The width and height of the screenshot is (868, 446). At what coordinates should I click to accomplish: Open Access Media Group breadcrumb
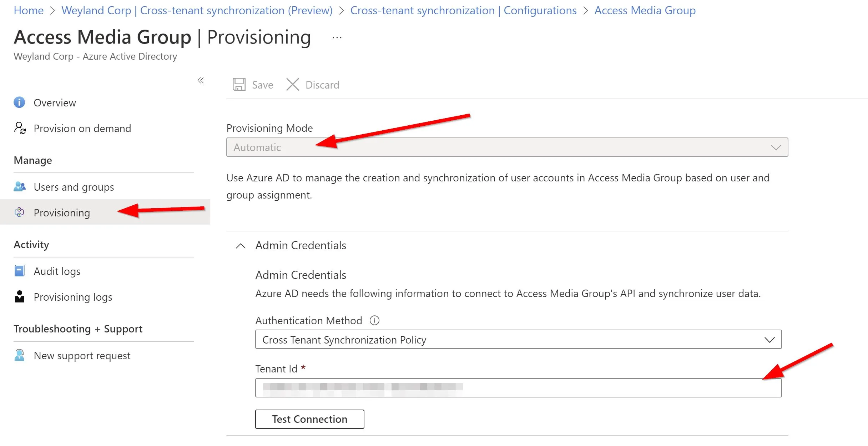click(x=645, y=10)
